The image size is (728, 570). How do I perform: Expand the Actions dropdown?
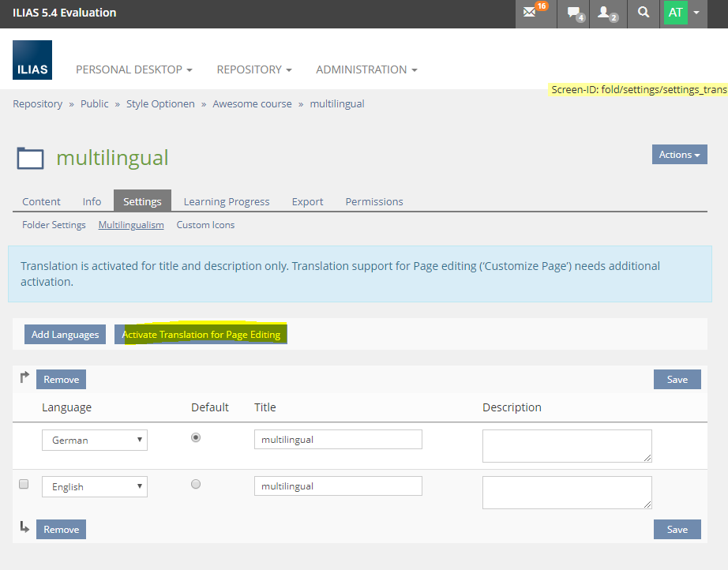679,155
